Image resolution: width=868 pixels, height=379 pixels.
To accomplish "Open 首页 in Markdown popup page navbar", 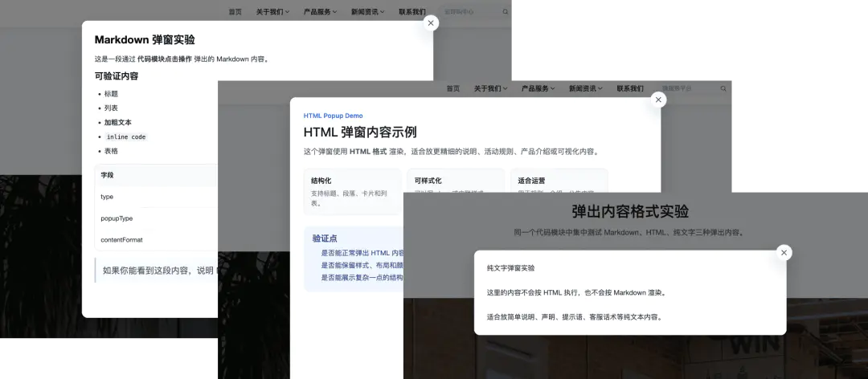I will [x=235, y=11].
